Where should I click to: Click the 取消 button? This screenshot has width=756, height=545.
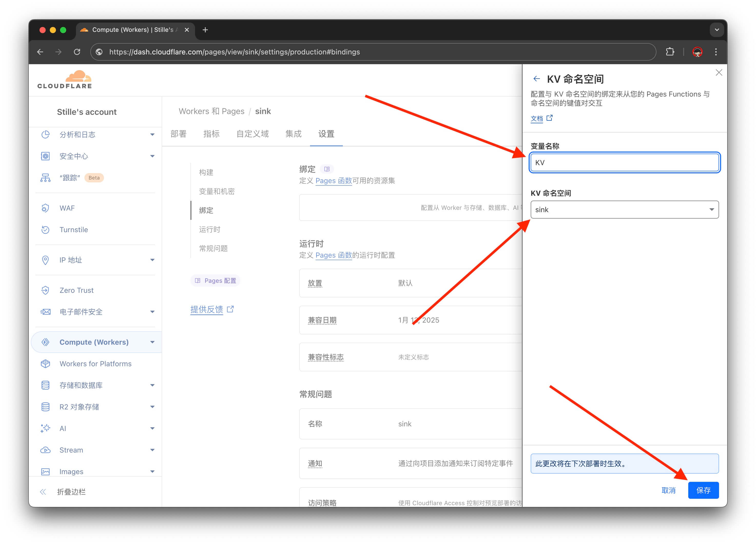tap(668, 490)
